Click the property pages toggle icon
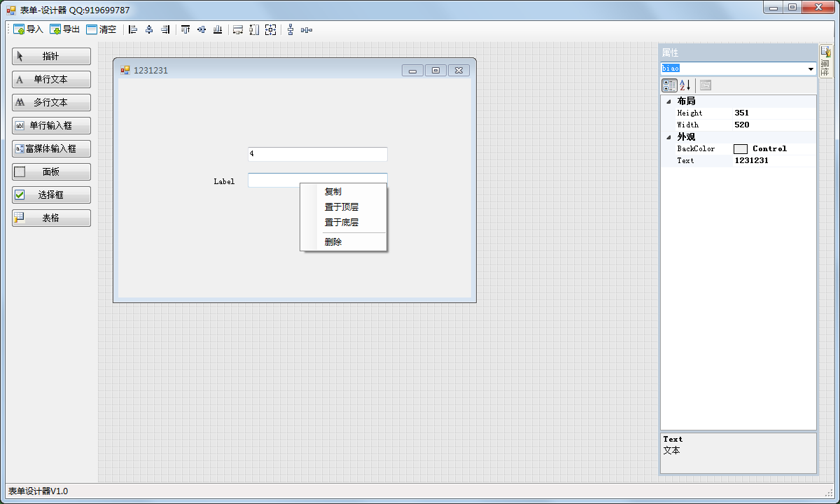Image resolution: width=840 pixels, height=504 pixels. [x=704, y=85]
